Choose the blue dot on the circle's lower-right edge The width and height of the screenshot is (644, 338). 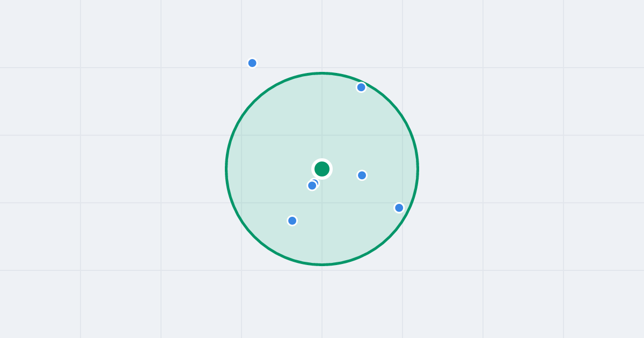coord(399,208)
